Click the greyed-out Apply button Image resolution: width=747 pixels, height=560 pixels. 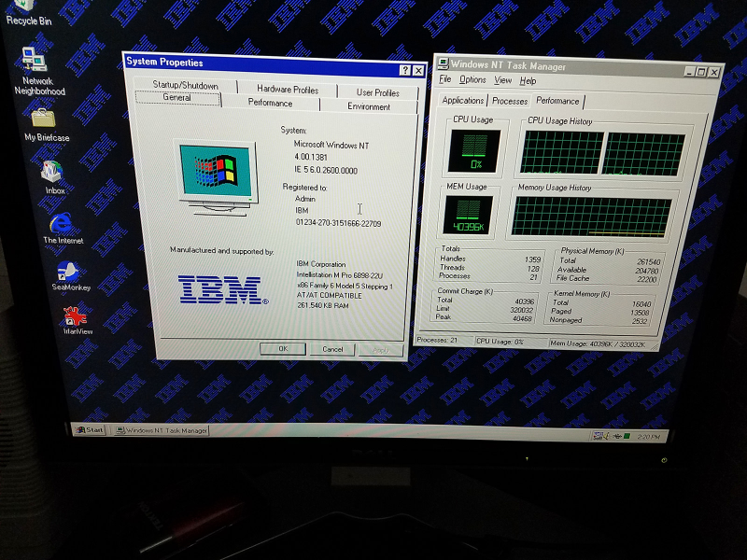381,350
